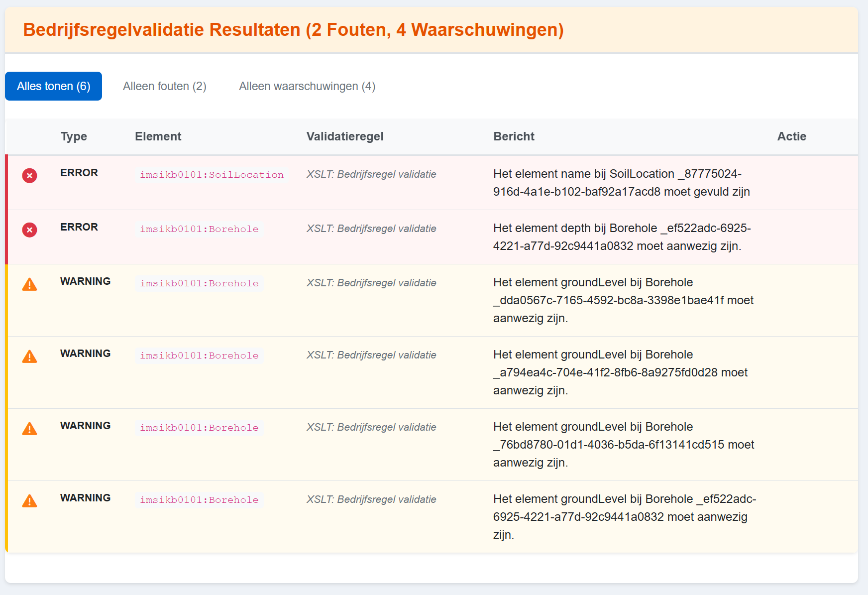
Task: Click the warning triangle in the last row
Action: pos(29,501)
